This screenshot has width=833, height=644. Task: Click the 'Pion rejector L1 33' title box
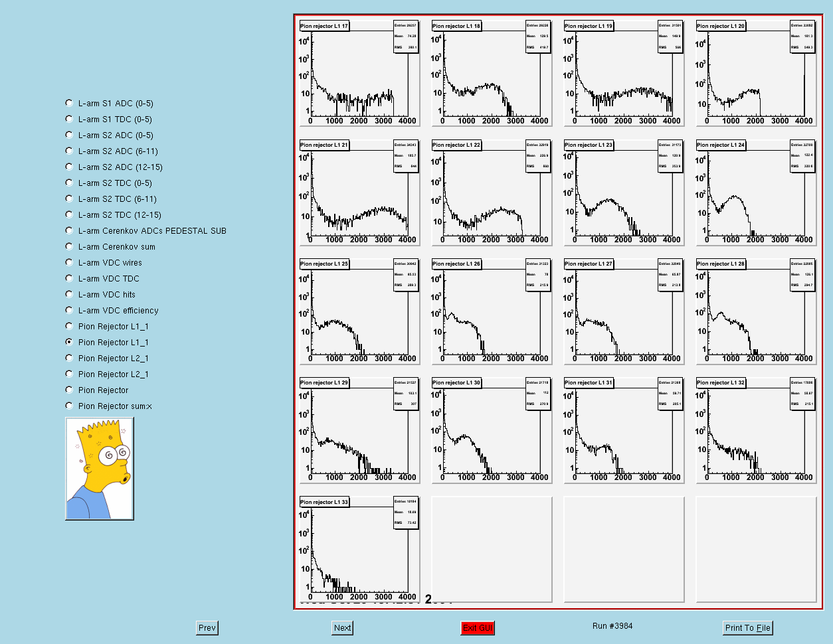324,502
